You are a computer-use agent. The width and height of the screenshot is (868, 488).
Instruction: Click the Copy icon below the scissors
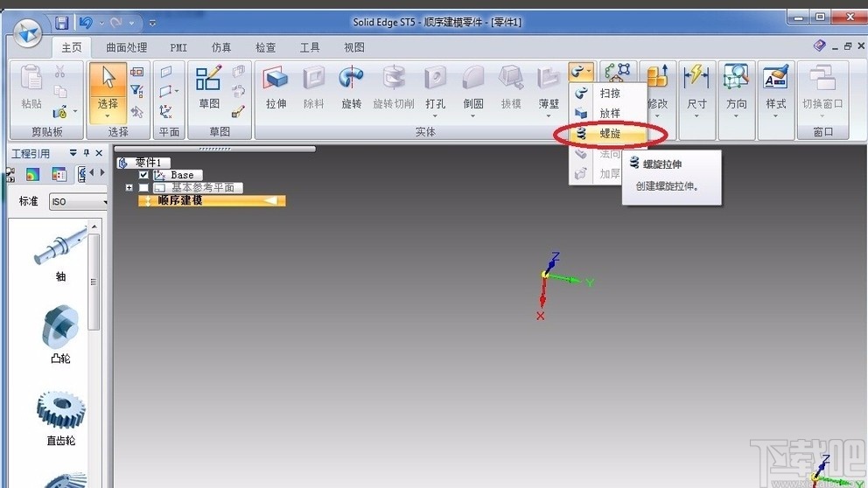pyautogui.click(x=59, y=91)
